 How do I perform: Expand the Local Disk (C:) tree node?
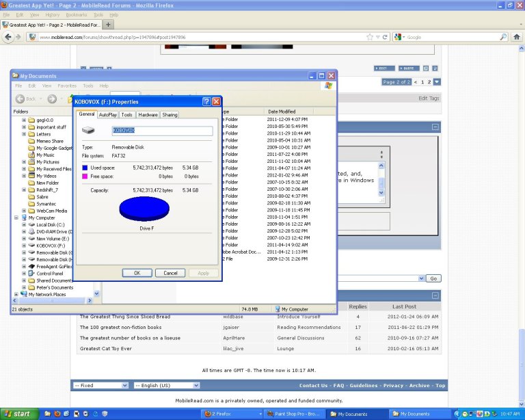point(24,224)
